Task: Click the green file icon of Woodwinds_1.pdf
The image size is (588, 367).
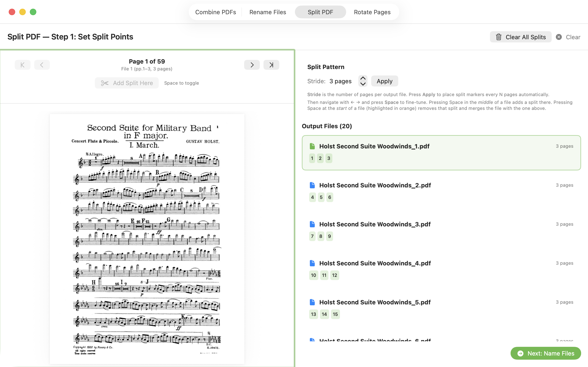Action: coord(312,146)
